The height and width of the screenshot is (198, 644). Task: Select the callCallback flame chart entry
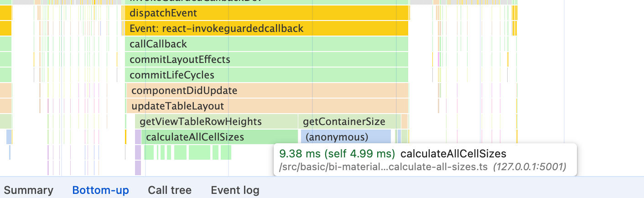coord(266,44)
